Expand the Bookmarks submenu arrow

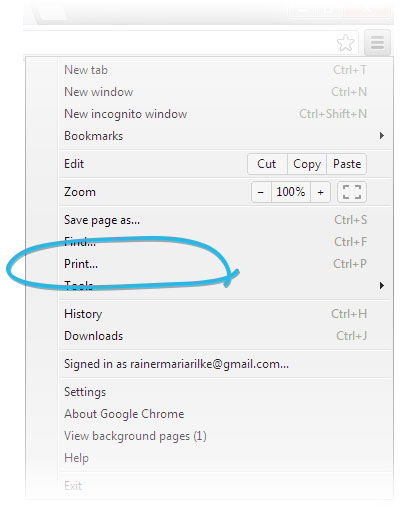click(x=382, y=136)
